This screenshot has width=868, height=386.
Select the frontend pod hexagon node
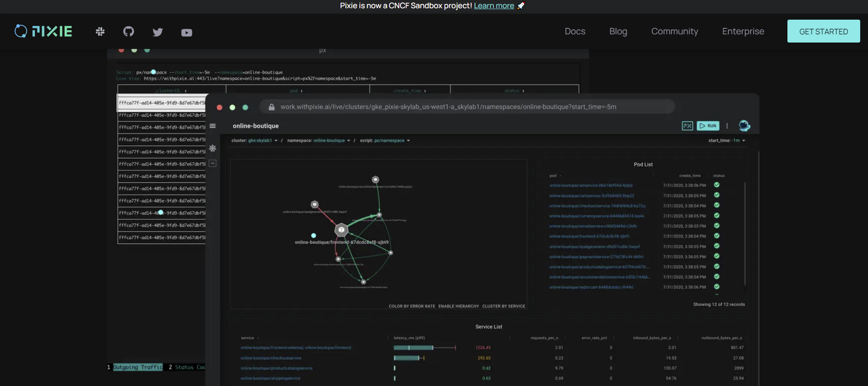(341, 230)
